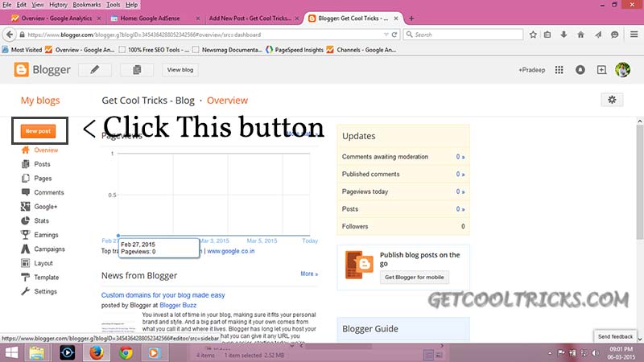Click the Pages icon in sidebar
Screen dimensions: 644x362
point(26,178)
